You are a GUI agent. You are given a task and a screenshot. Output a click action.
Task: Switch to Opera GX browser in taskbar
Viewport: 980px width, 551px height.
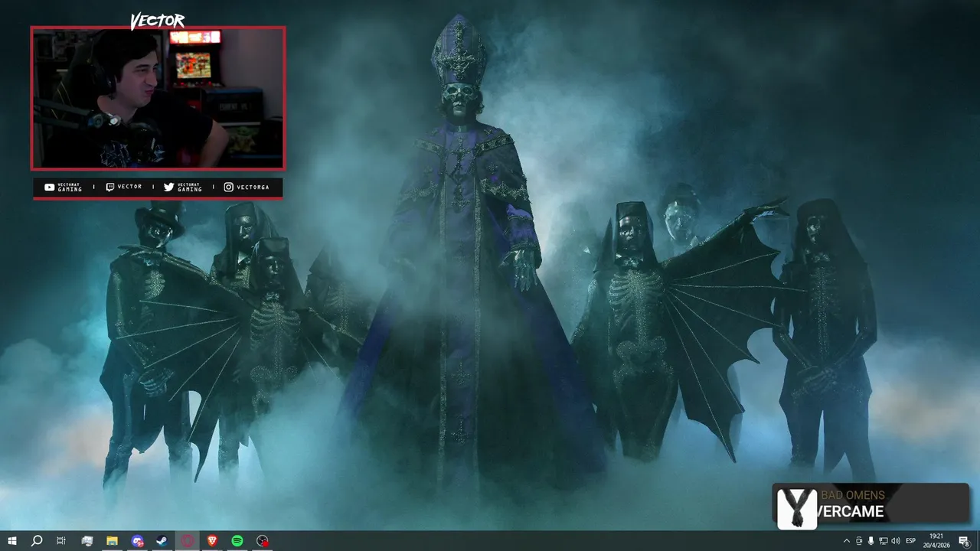coord(188,541)
